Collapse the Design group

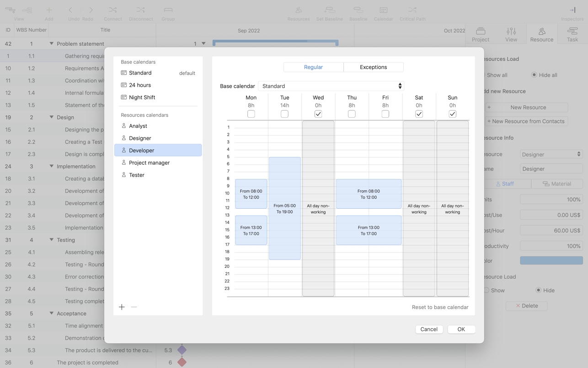pos(52,117)
